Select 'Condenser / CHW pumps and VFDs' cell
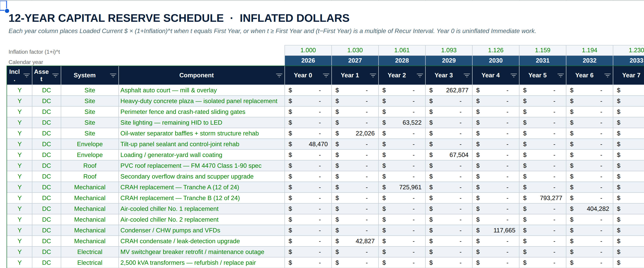The image size is (644, 268). 201,230
